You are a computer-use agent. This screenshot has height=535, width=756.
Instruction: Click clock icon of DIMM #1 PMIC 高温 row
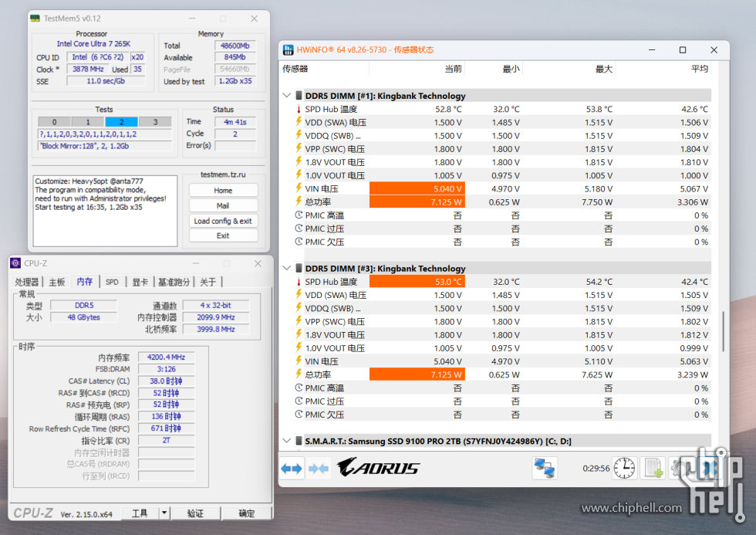pos(299,215)
